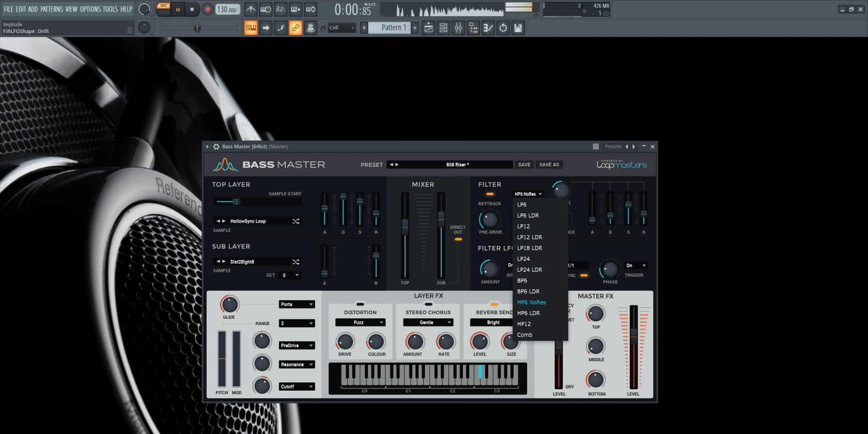Enable the Stereo Chorus effect LED

click(x=428, y=304)
